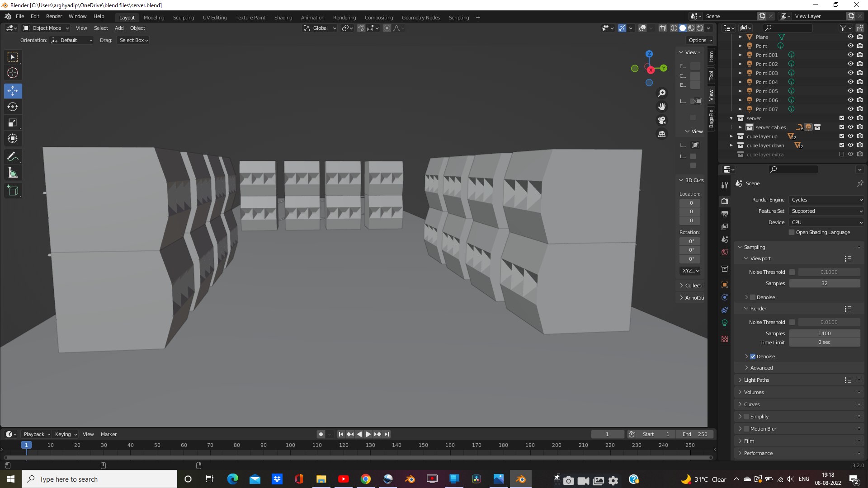Click the viewport zoom magnifier icon
Screen dimensions: 868x488
[x=662, y=93]
